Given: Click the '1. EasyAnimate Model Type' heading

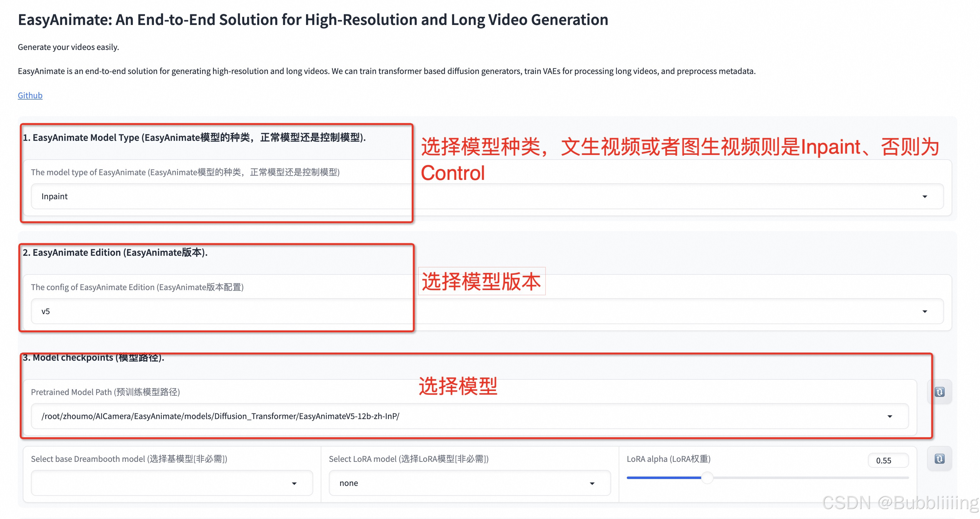Looking at the screenshot, I should coord(194,137).
